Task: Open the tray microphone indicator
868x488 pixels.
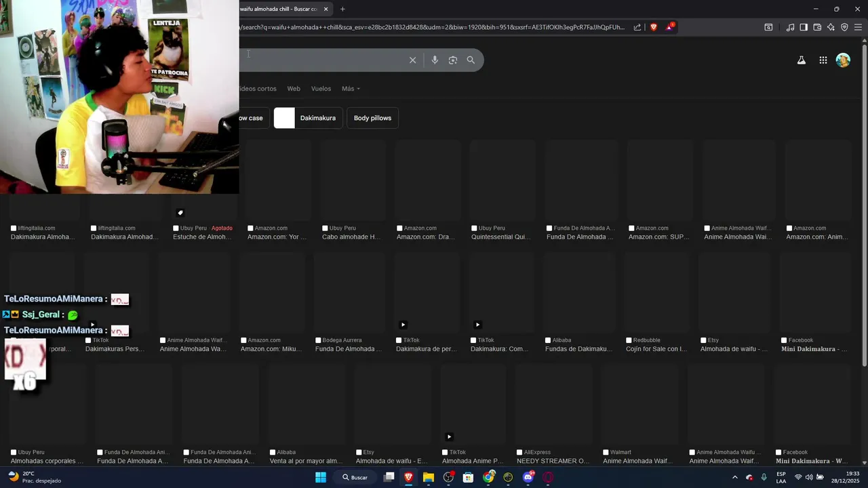Action: click(764, 477)
